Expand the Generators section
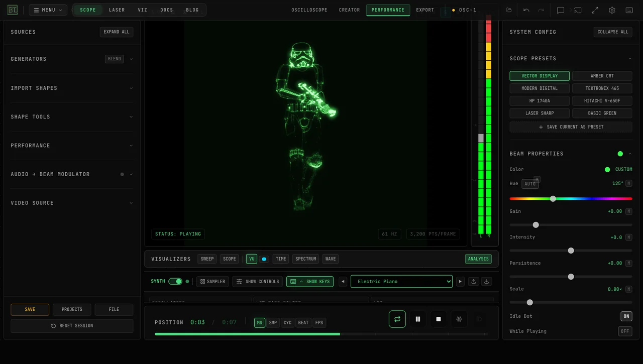The height and width of the screenshot is (364, 643). (131, 59)
